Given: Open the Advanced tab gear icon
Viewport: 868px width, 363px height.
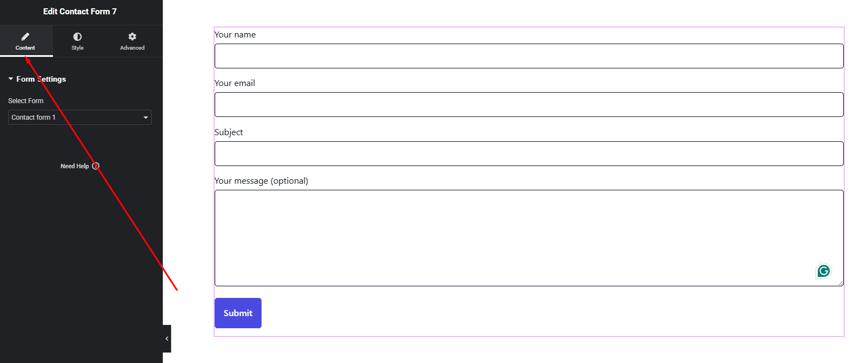Looking at the screenshot, I should coord(132,37).
